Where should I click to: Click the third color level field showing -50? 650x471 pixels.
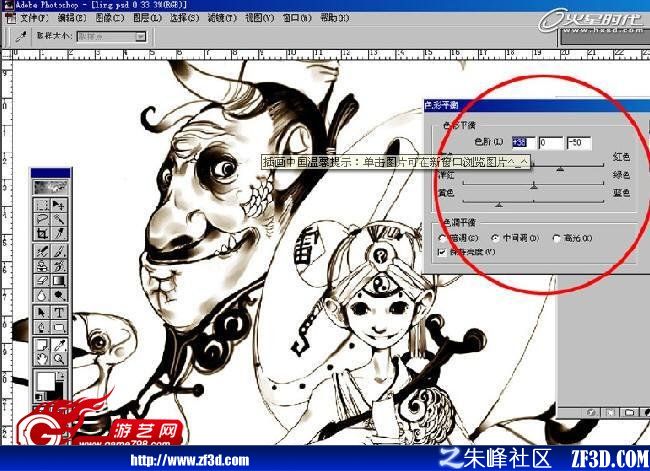pos(579,143)
